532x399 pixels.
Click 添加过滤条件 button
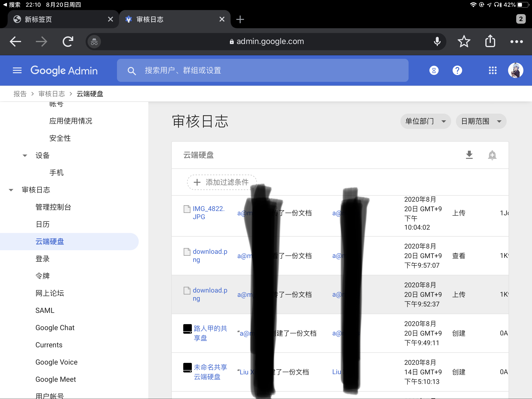tap(222, 182)
